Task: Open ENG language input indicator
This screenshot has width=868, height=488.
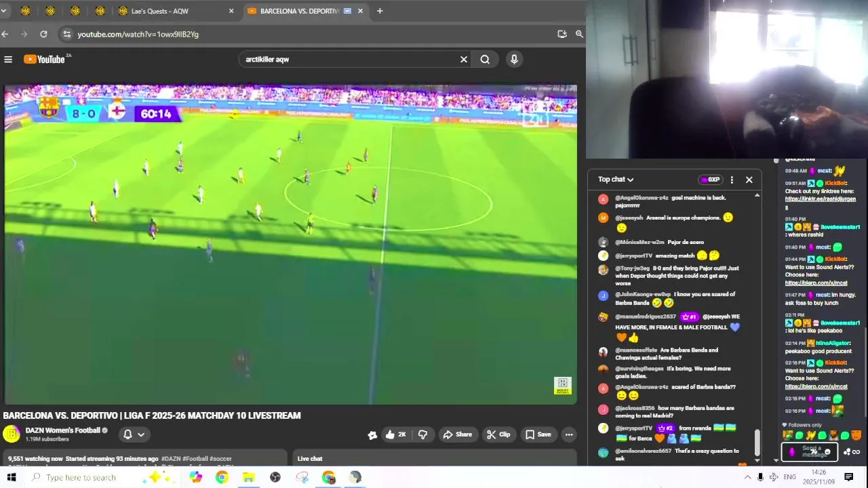Action: pos(789,477)
